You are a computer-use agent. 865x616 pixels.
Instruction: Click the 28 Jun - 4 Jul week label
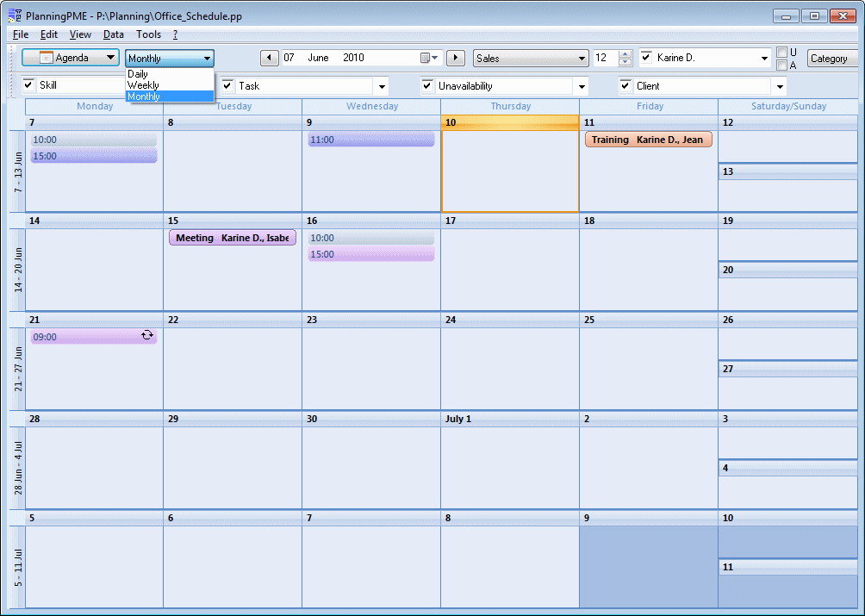(17, 468)
